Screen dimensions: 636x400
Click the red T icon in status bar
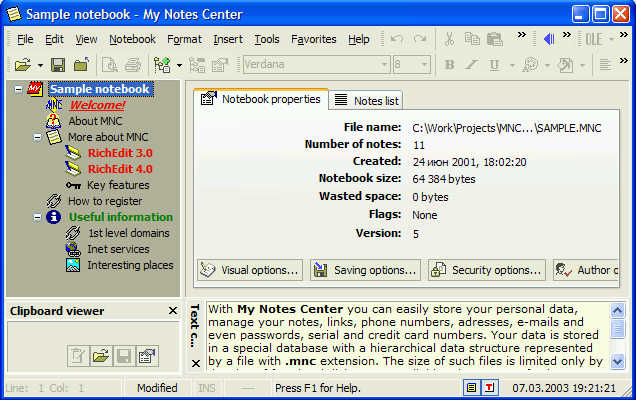489,388
